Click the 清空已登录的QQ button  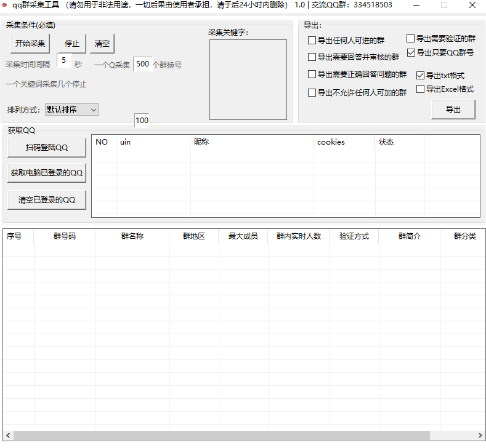46,200
